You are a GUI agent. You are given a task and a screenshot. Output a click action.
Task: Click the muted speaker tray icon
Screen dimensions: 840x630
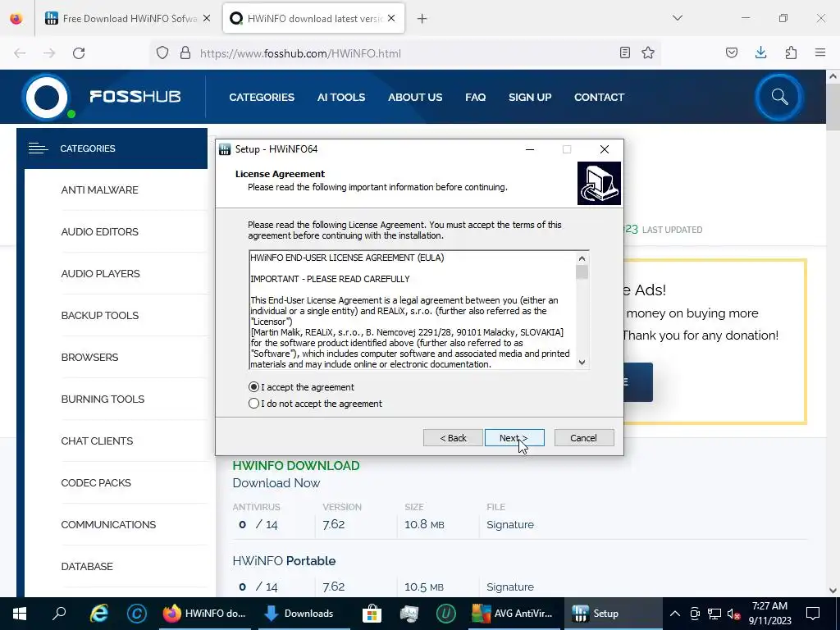point(734,614)
